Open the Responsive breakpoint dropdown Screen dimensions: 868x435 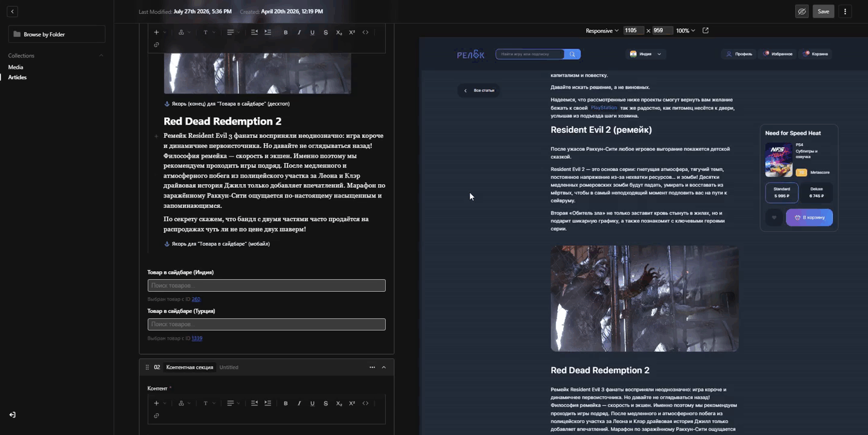tap(602, 30)
